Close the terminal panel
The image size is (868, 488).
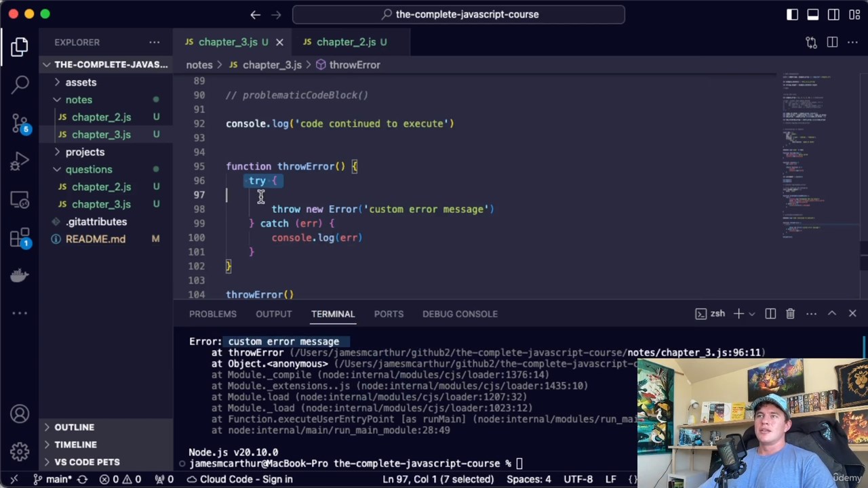852,314
